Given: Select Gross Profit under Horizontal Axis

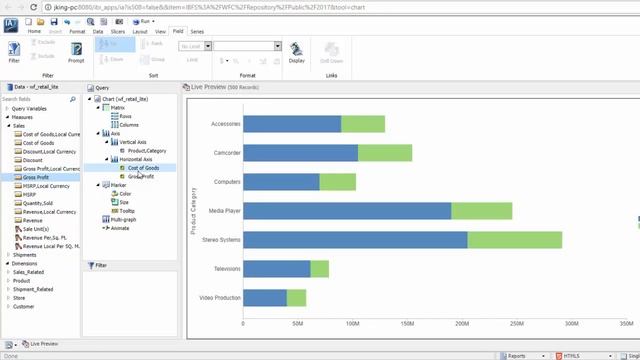Looking at the screenshot, I should (141, 176).
